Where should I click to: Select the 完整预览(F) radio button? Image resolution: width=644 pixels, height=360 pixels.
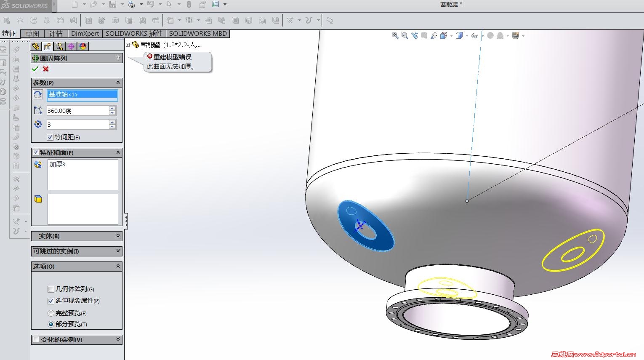(x=51, y=313)
